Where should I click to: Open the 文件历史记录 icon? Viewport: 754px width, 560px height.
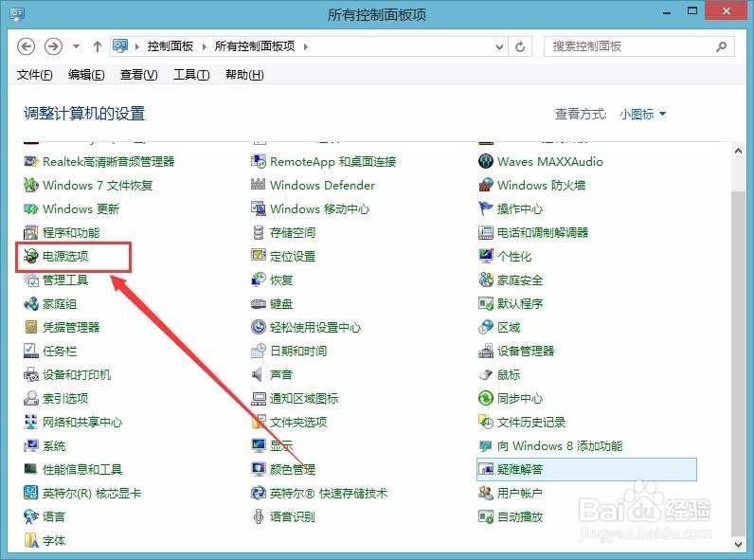(486, 423)
